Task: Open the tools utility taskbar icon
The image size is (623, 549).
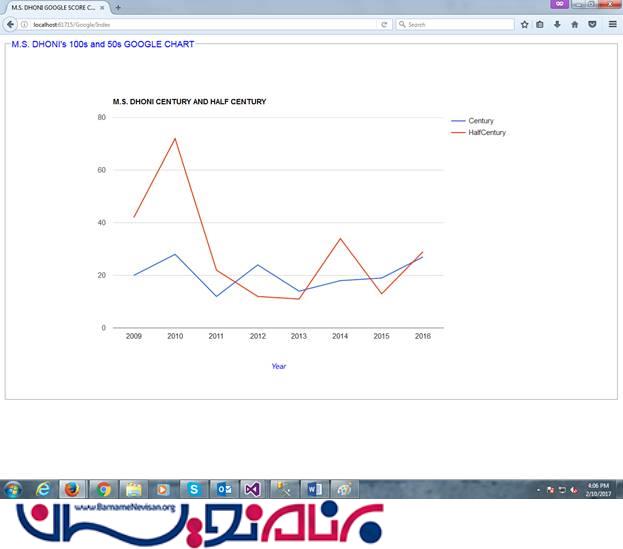Action: pos(283,489)
